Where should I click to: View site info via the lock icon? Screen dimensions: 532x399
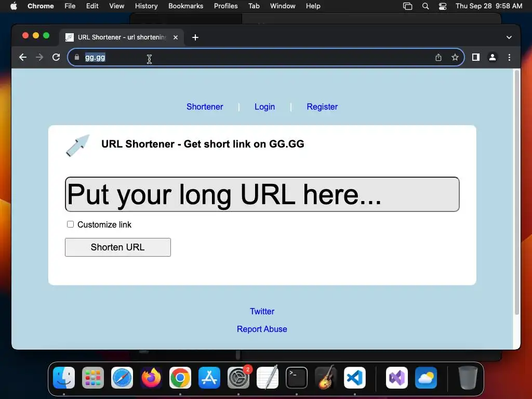click(x=77, y=57)
